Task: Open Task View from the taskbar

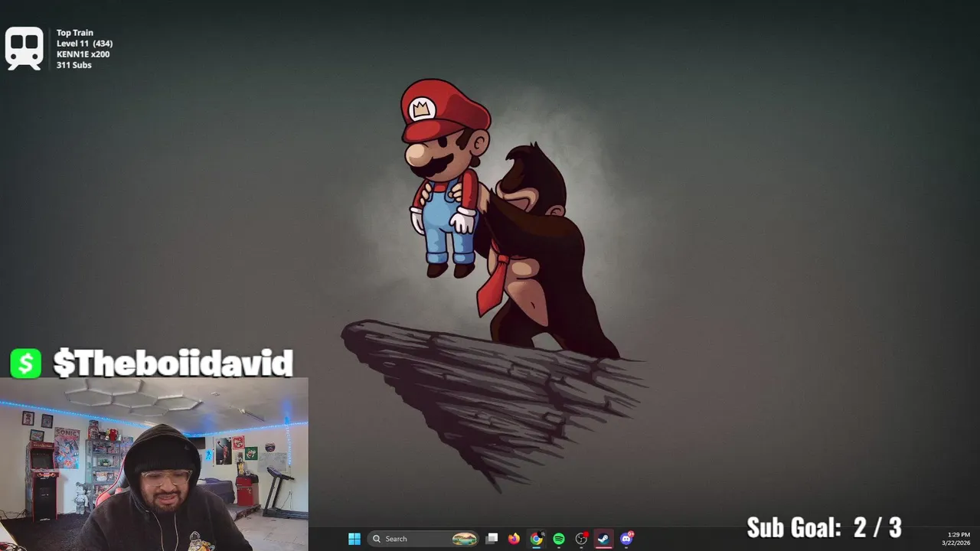Action: click(x=492, y=539)
